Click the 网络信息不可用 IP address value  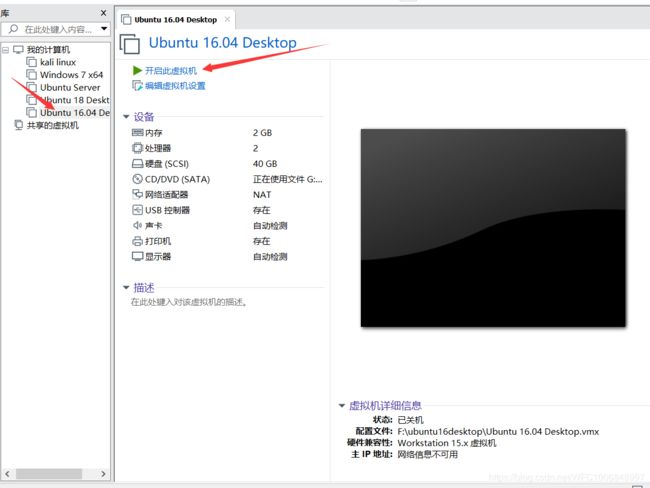coord(427,454)
